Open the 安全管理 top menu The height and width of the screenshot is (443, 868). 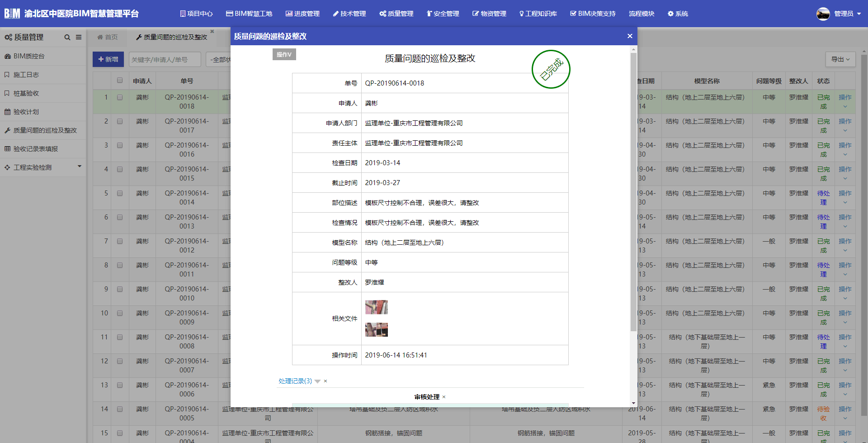443,14
